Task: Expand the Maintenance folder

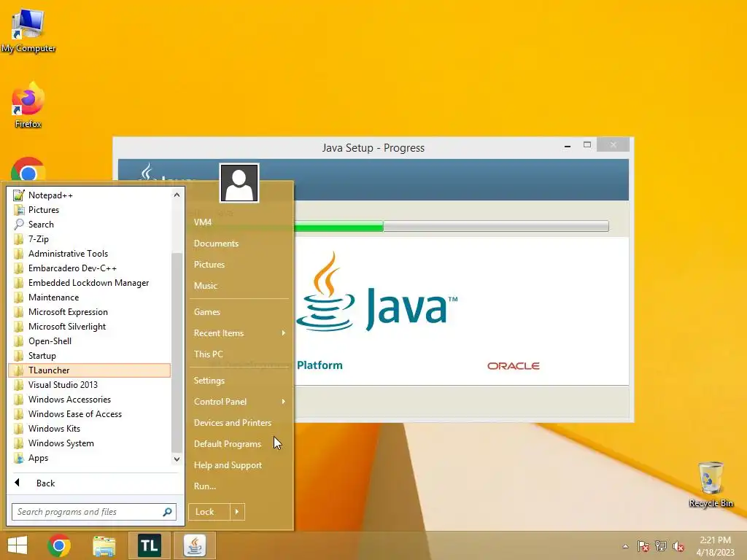Action: [89, 297]
